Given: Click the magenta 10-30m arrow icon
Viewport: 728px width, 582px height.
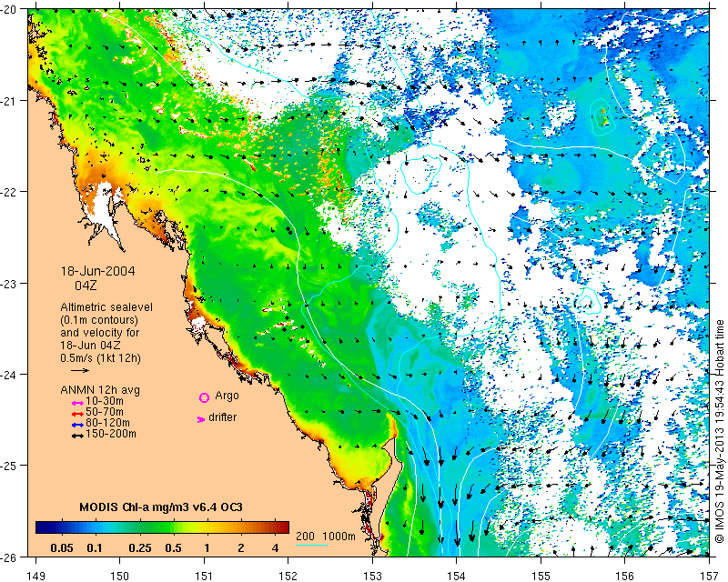Looking at the screenshot, I should [77, 403].
